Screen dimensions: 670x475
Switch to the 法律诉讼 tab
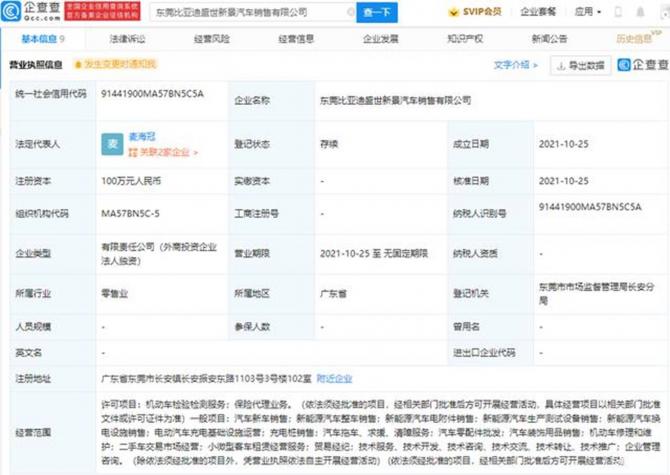127,38
